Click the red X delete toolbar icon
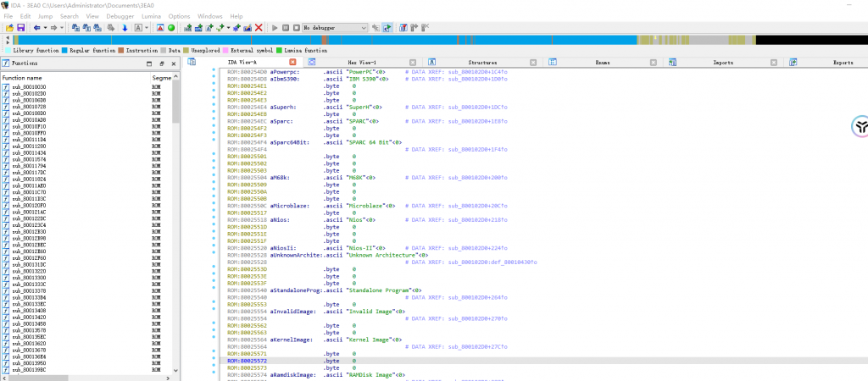The image size is (868, 381). click(259, 28)
